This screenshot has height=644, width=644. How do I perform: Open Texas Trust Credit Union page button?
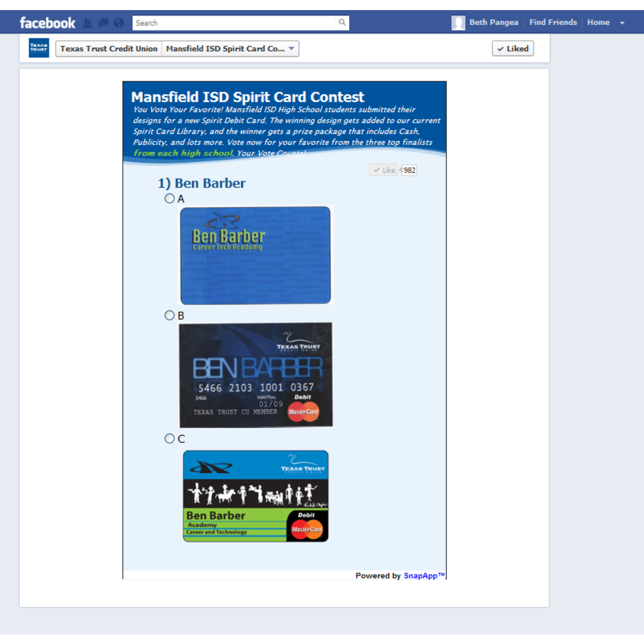(109, 49)
